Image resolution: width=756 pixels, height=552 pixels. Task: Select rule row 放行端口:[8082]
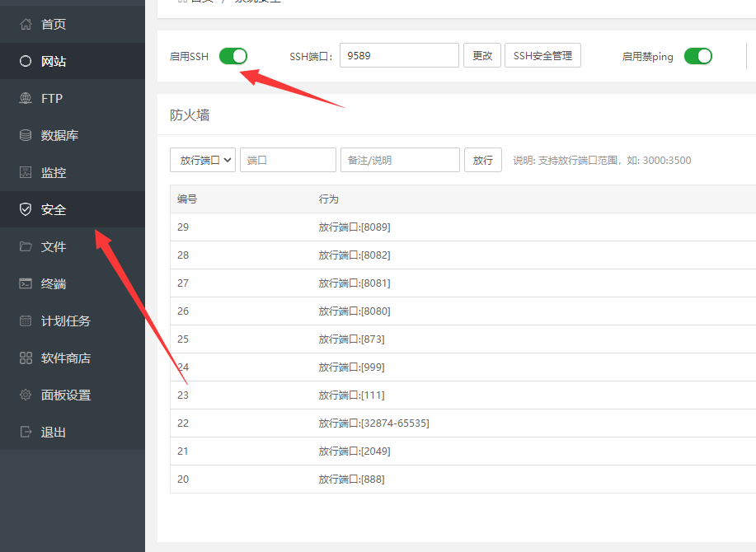click(463, 255)
